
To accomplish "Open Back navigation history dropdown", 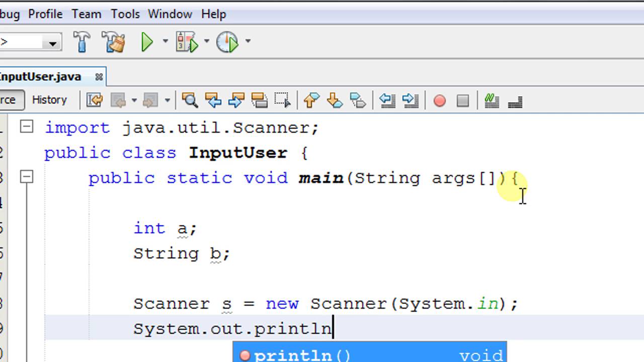I will pos(134,101).
